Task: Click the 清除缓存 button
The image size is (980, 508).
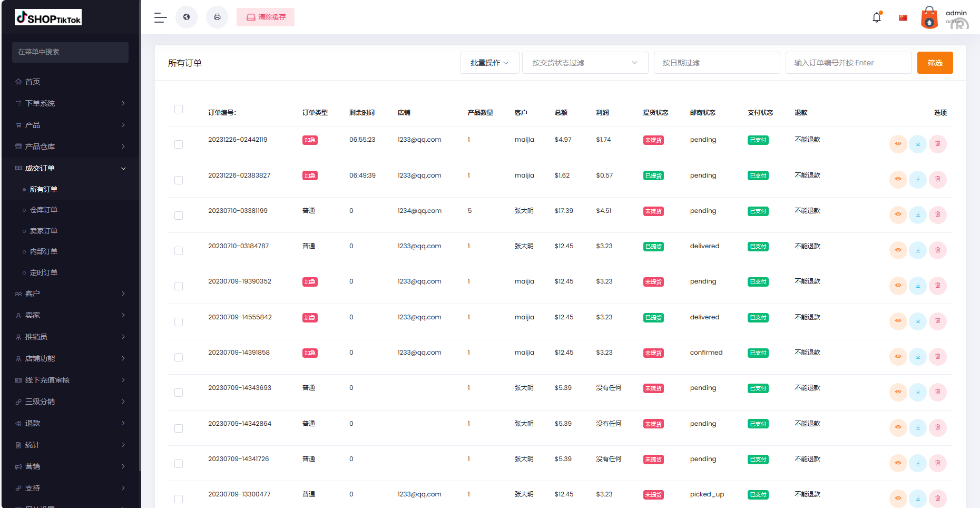Action: 266,17
